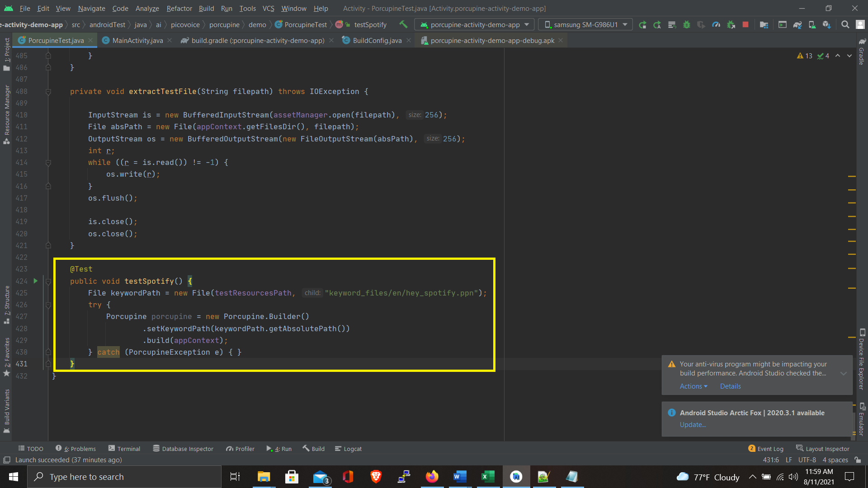868x488 pixels.
Task: Expand the Actions dropdown in the anti-virus notification
Action: pos(693,386)
